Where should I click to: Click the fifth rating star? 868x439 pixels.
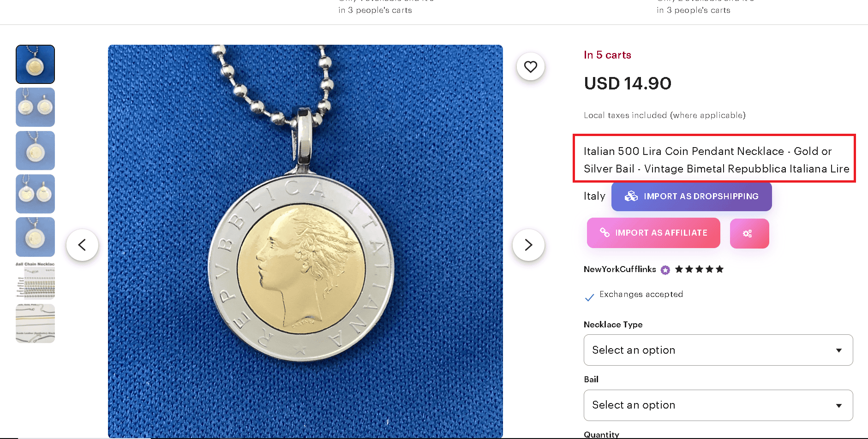coord(719,269)
